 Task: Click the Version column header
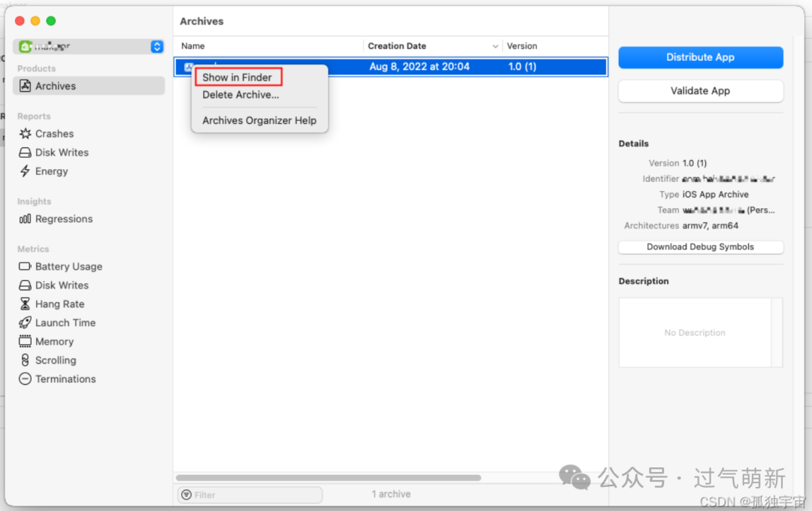(x=522, y=46)
